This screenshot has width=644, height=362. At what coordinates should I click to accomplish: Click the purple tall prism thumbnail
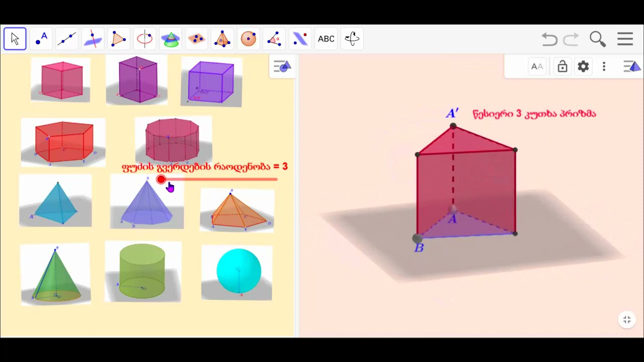[137, 80]
